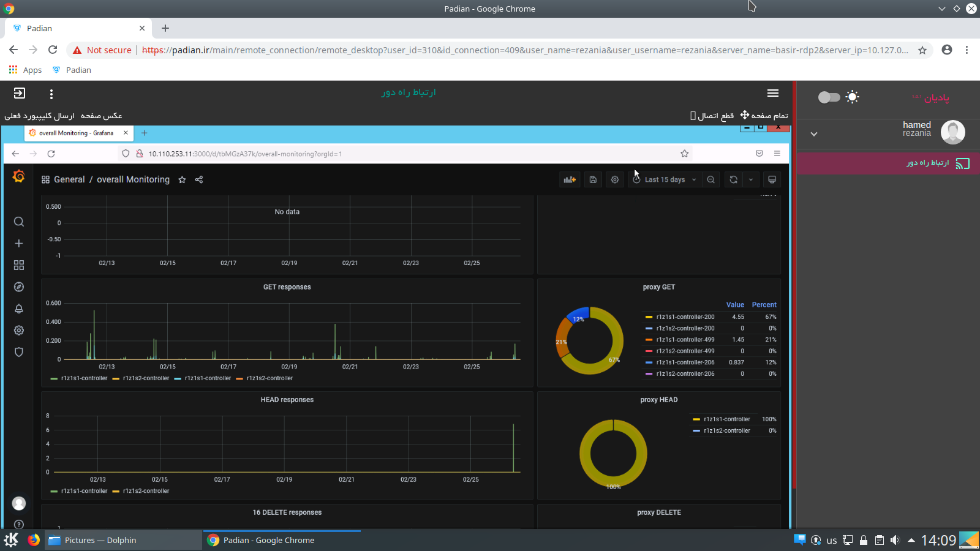Open Alerting bell icon in Grafana sidebar
The image size is (980, 551).
[19, 309]
